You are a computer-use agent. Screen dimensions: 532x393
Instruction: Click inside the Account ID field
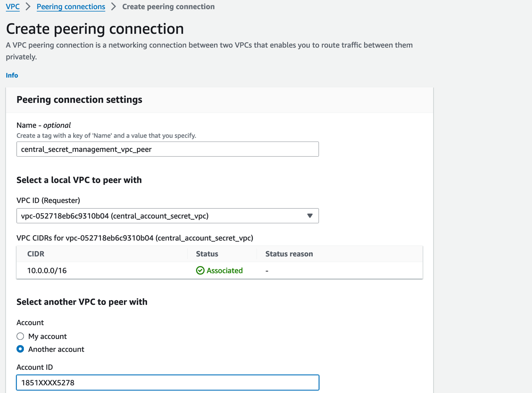pos(168,382)
